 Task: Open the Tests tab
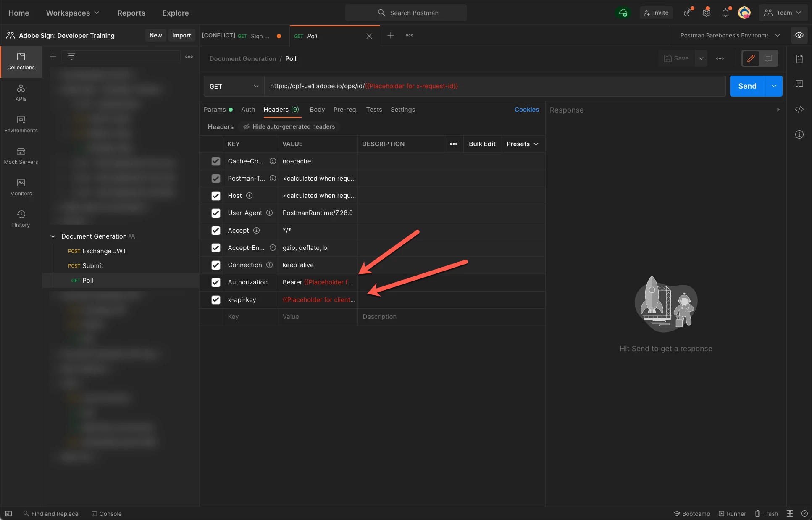tap(374, 110)
